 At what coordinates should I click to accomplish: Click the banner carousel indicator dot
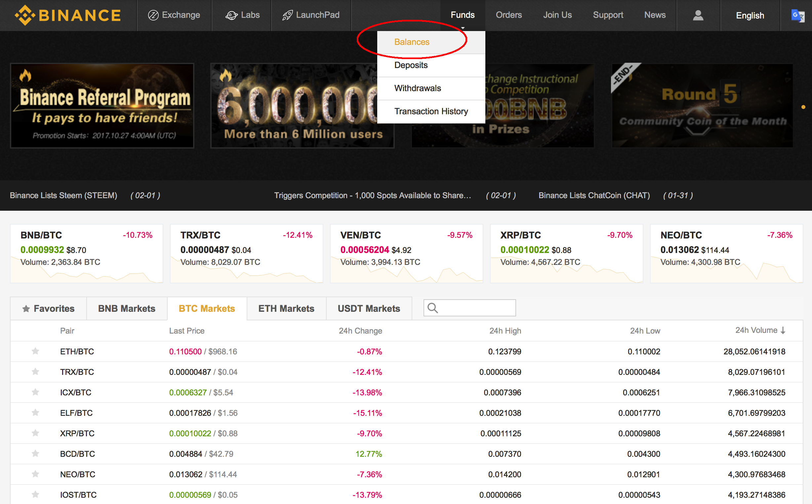(x=803, y=107)
